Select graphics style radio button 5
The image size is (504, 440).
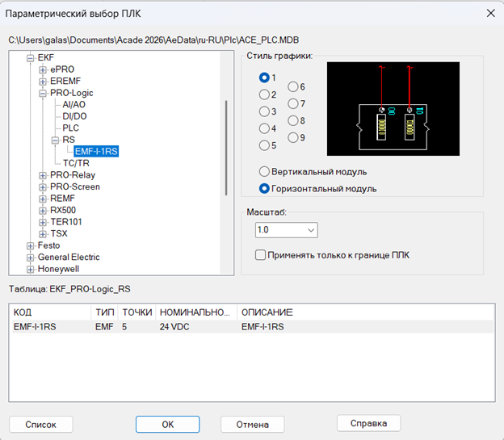point(264,145)
